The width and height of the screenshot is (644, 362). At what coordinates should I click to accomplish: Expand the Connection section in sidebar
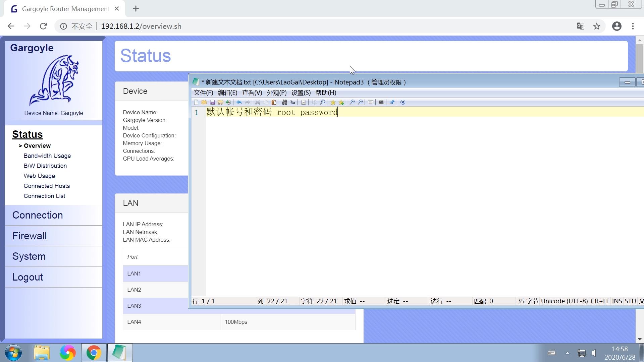(x=38, y=215)
